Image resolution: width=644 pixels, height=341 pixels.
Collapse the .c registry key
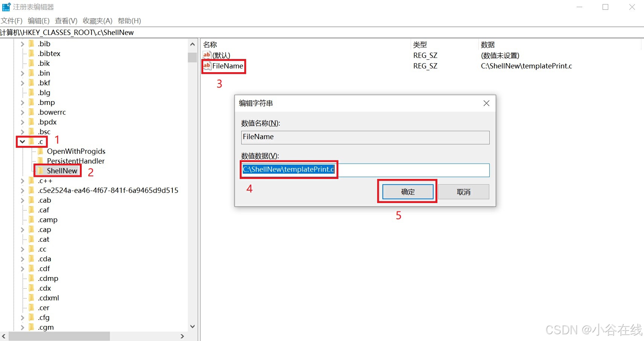(23, 142)
